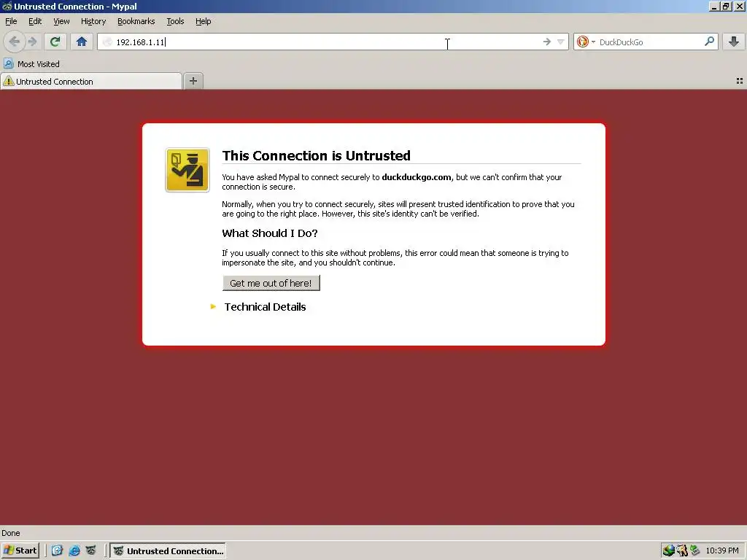Click the This Connection is Untrusted heading

[x=317, y=156]
